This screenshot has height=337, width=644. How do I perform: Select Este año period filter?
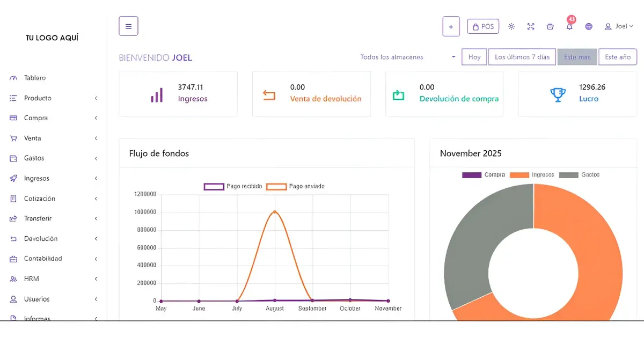click(618, 57)
